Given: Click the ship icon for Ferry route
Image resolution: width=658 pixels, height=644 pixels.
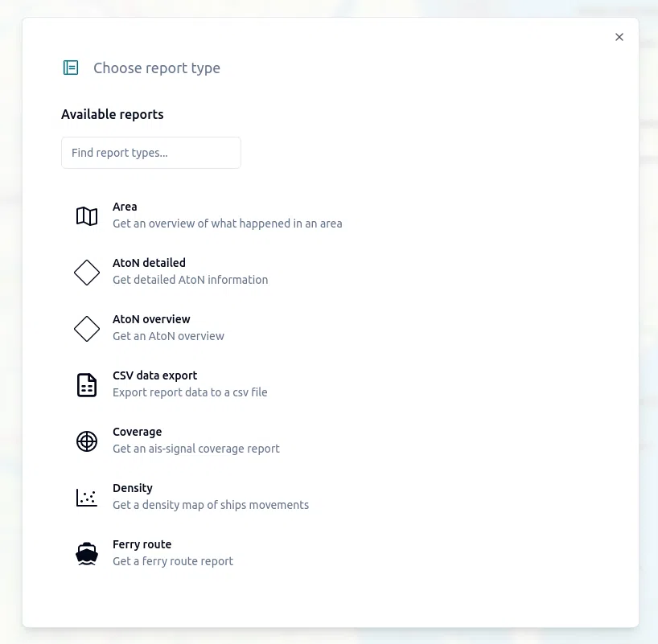Looking at the screenshot, I should (x=87, y=554).
